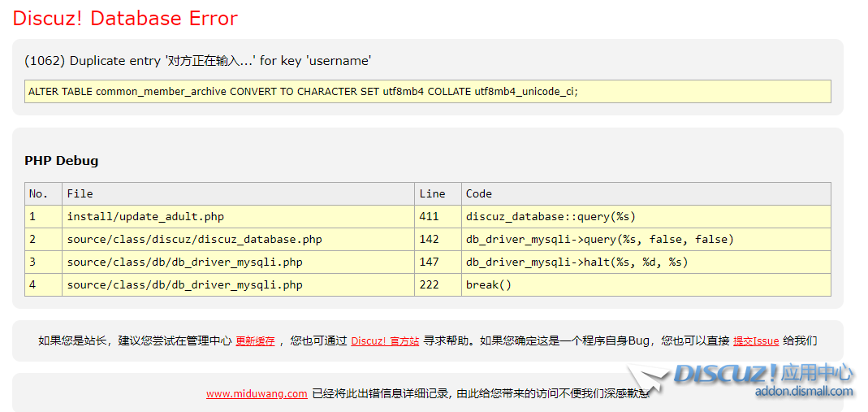The width and height of the screenshot is (868, 412).
Task: Click row number 1 cell
Action: point(44,216)
